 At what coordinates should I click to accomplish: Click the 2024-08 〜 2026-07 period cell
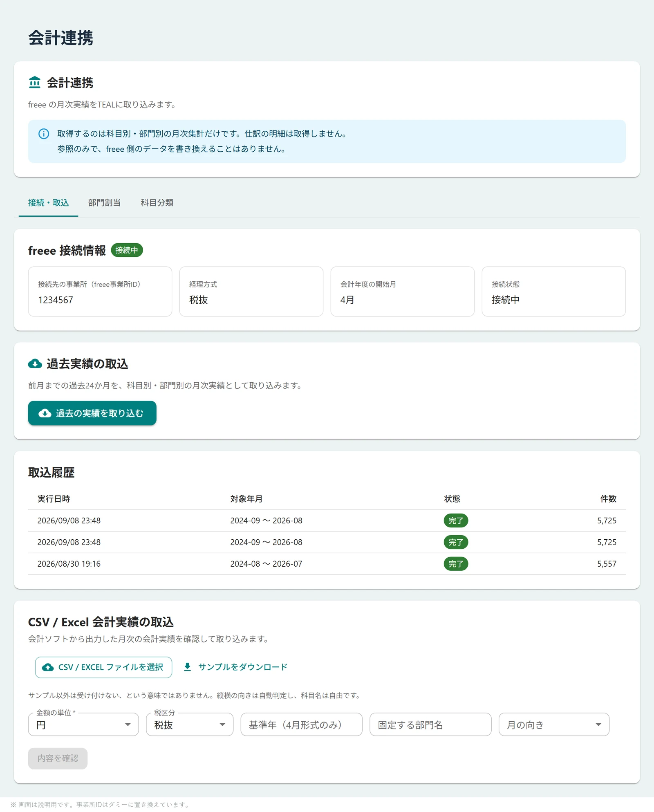pos(266,564)
